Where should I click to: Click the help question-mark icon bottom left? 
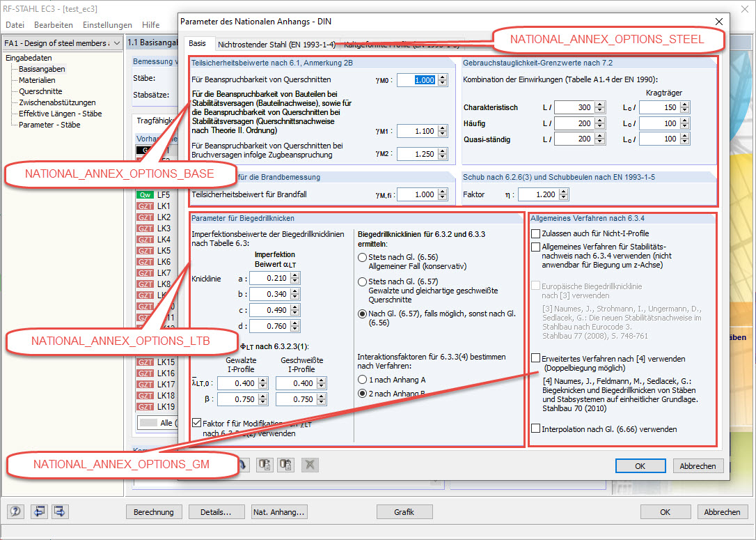click(x=15, y=511)
